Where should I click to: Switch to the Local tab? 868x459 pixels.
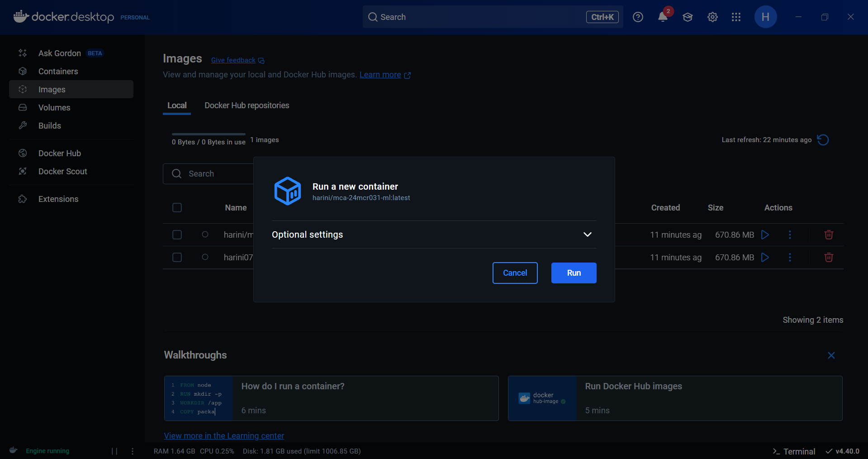[177, 105]
